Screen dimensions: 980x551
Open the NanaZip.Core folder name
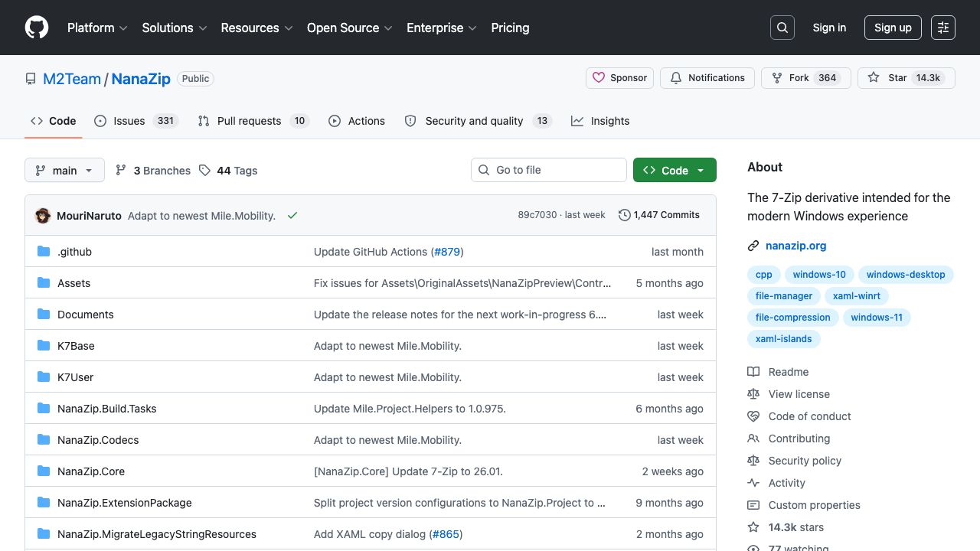(x=91, y=471)
